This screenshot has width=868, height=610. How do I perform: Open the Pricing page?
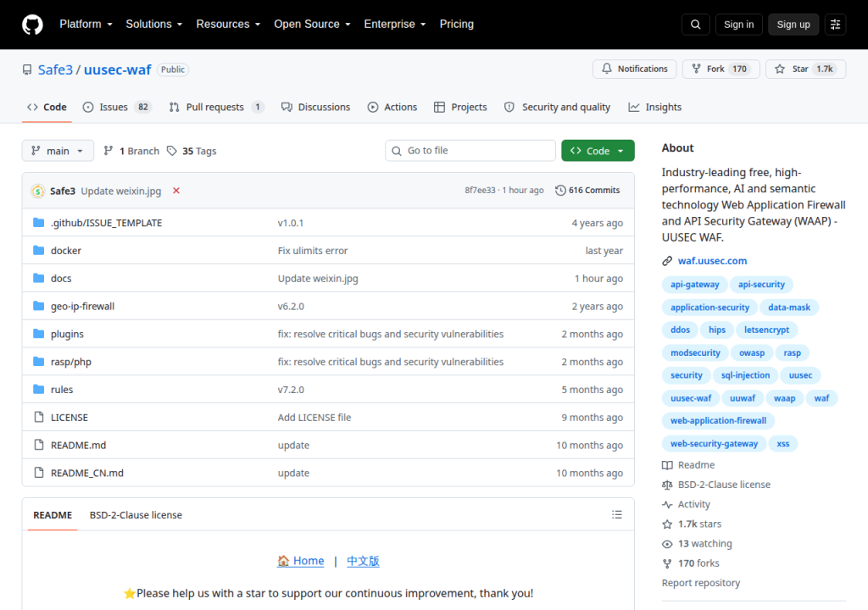coord(457,25)
